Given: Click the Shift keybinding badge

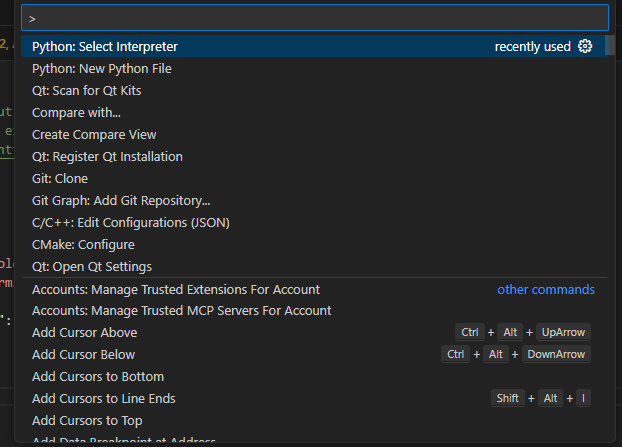Looking at the screenshot, I should [x=508, y=398].
